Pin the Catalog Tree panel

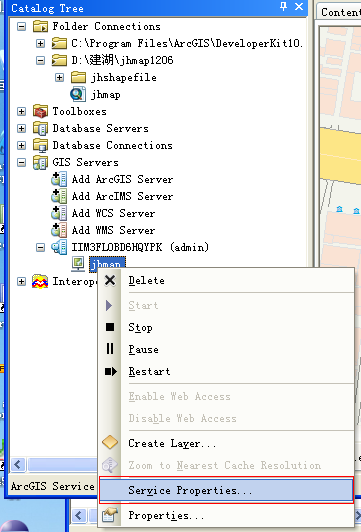tap(284, 6)
